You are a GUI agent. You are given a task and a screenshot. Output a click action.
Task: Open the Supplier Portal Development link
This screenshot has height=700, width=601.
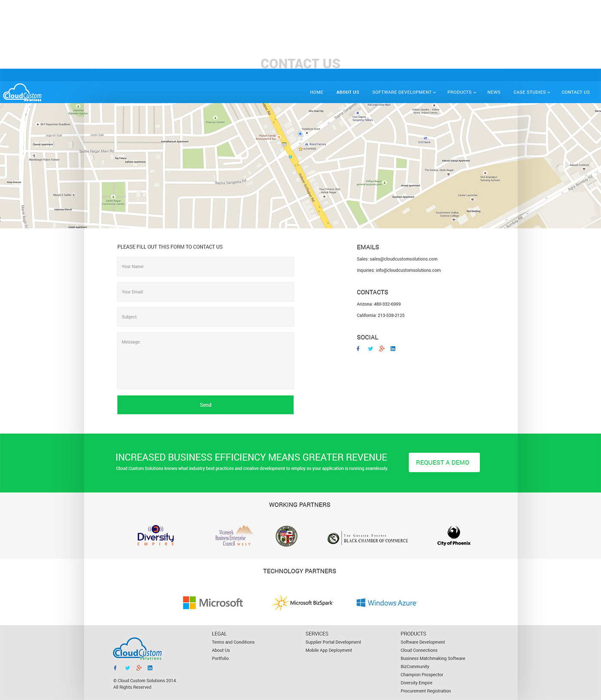tap(333, 642)
